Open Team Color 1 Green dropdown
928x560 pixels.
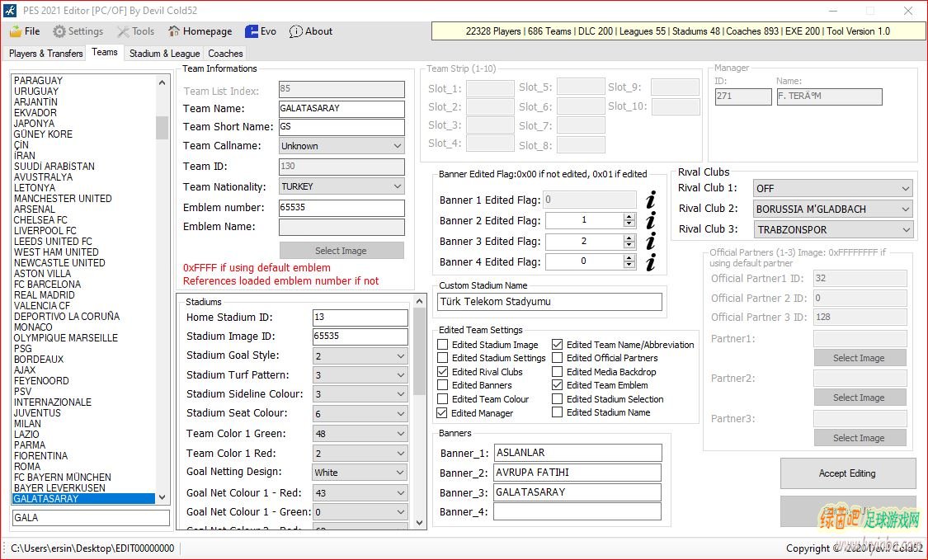[360, 434]
